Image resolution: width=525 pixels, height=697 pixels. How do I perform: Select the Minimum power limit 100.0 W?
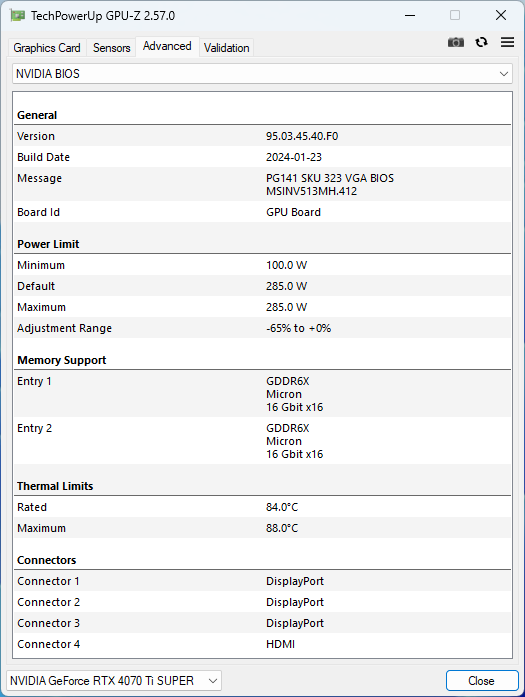pos(286,265)
